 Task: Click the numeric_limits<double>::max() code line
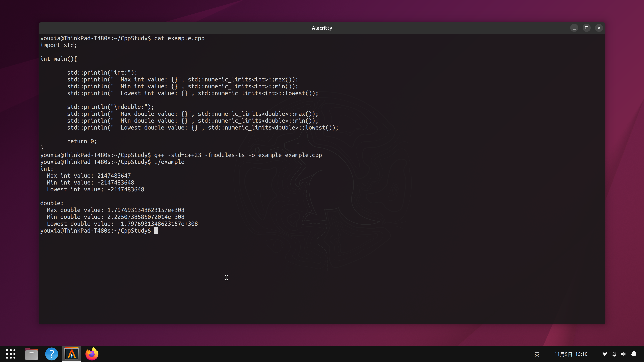pos(193,114)
